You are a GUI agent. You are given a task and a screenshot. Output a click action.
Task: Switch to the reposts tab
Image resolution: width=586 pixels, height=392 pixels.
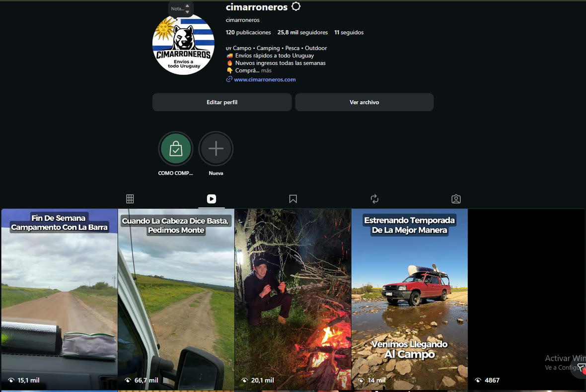[x=374, y=199]
